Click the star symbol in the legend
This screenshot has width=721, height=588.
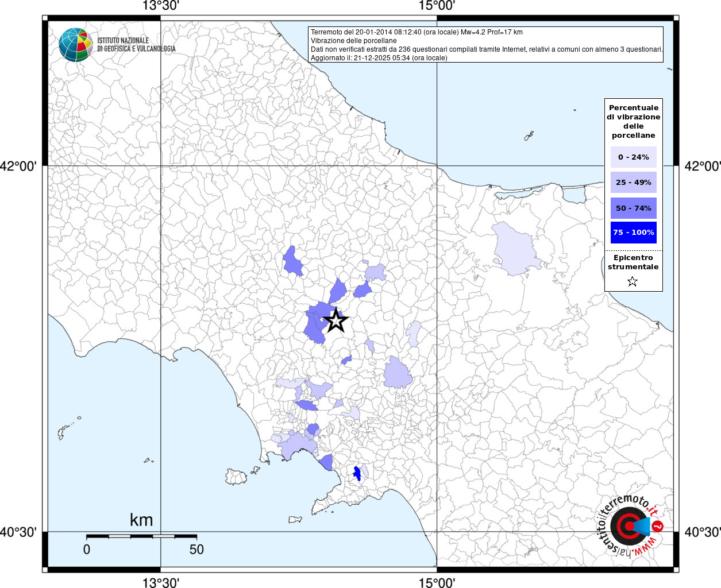633,281
